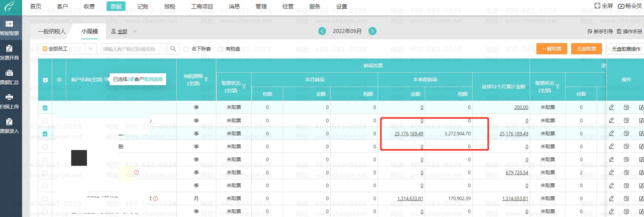Open table column settings gear

pyautogui.click(x=59, y=80)
